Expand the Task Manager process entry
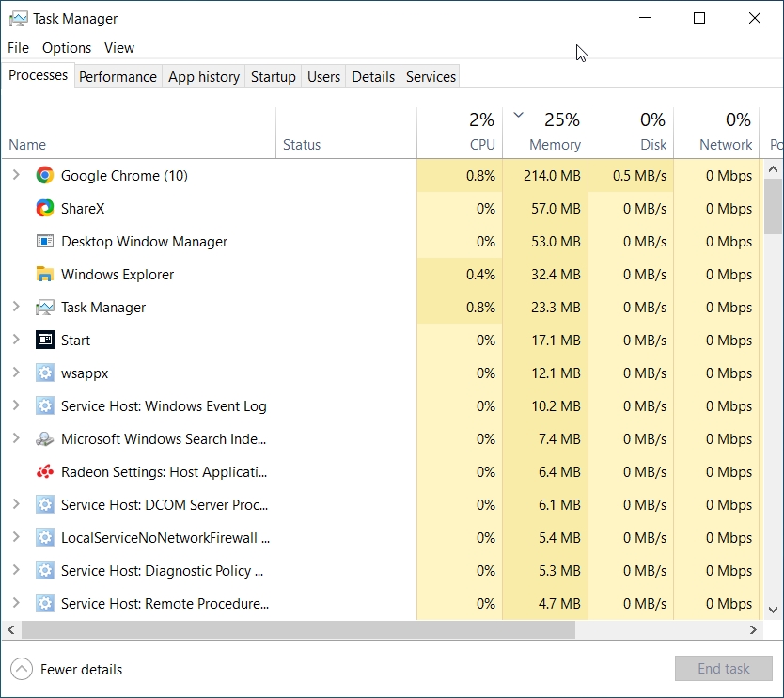The width and height of the screenshot is (784, 698). [15, 307]
